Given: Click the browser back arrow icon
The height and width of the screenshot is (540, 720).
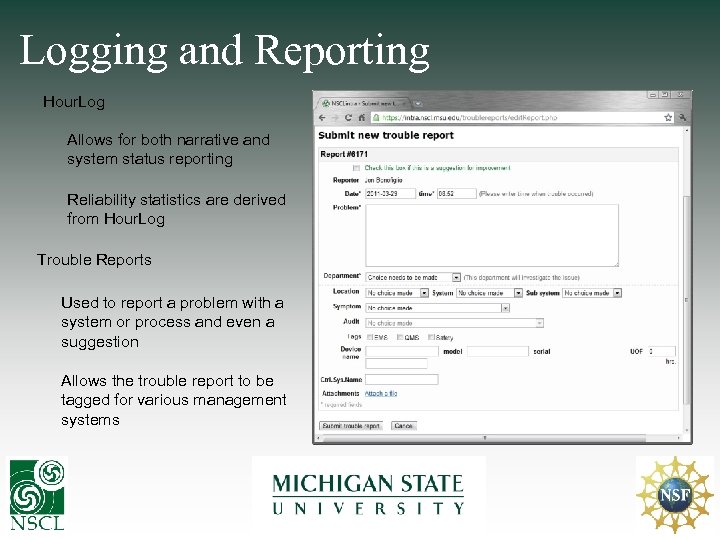Looking at the screenshot, I should click(x=322, y=118).
